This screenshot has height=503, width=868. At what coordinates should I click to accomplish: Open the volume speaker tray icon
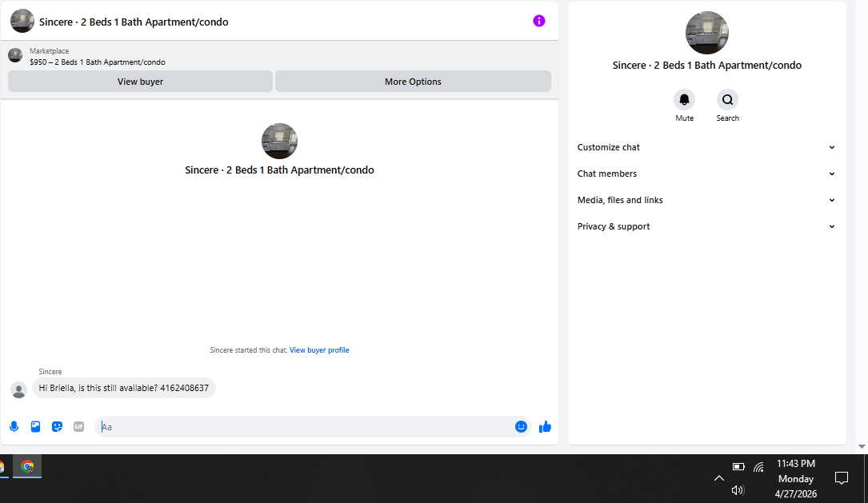point(738,489)
